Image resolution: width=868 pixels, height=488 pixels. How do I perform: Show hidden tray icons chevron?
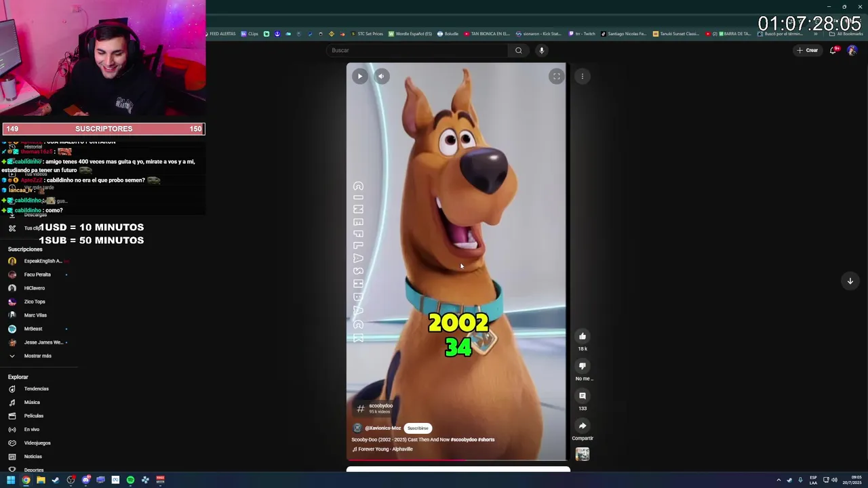[x=778, y=480]
